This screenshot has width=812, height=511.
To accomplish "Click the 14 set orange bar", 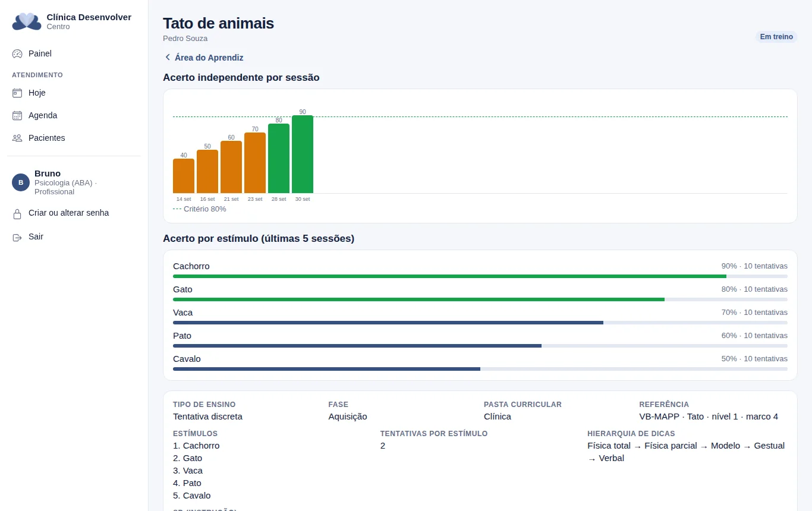I will pyautogui.click(x=184, y=176).
